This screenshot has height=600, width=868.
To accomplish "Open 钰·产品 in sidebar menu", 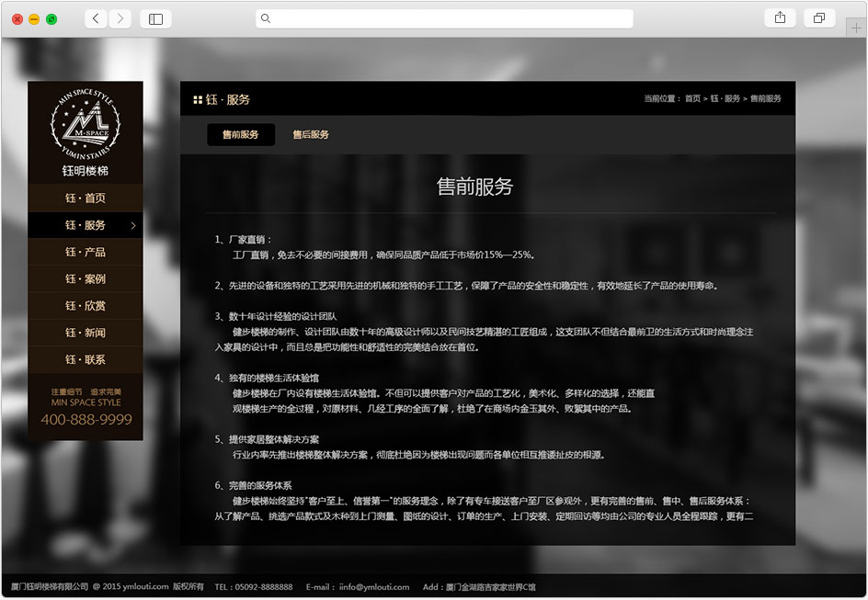I will [86, 252].
